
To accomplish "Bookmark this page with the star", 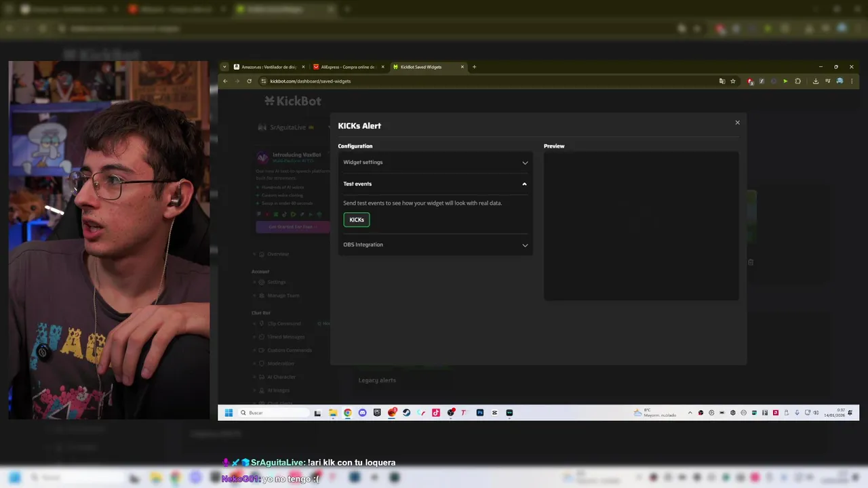I will 733,81.
